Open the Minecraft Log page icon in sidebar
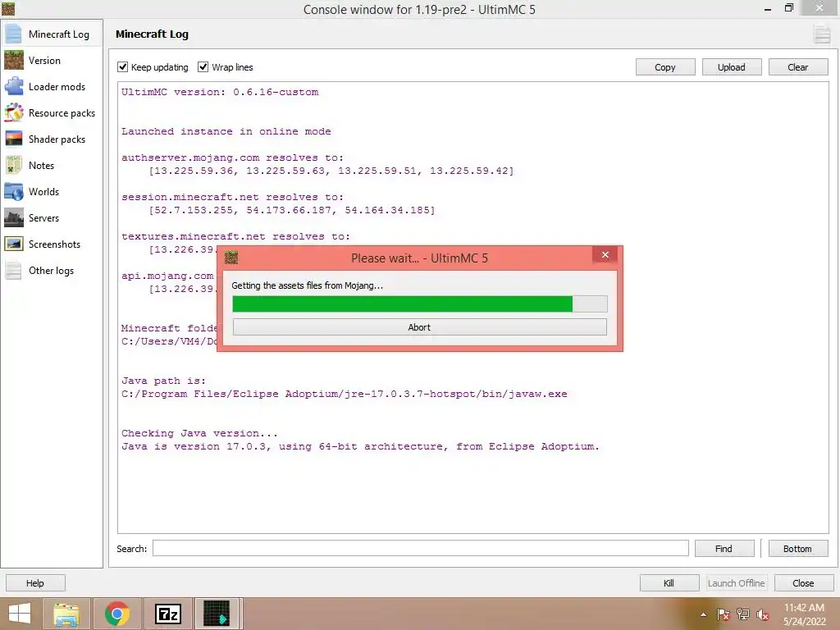 [x=13, y=34]
